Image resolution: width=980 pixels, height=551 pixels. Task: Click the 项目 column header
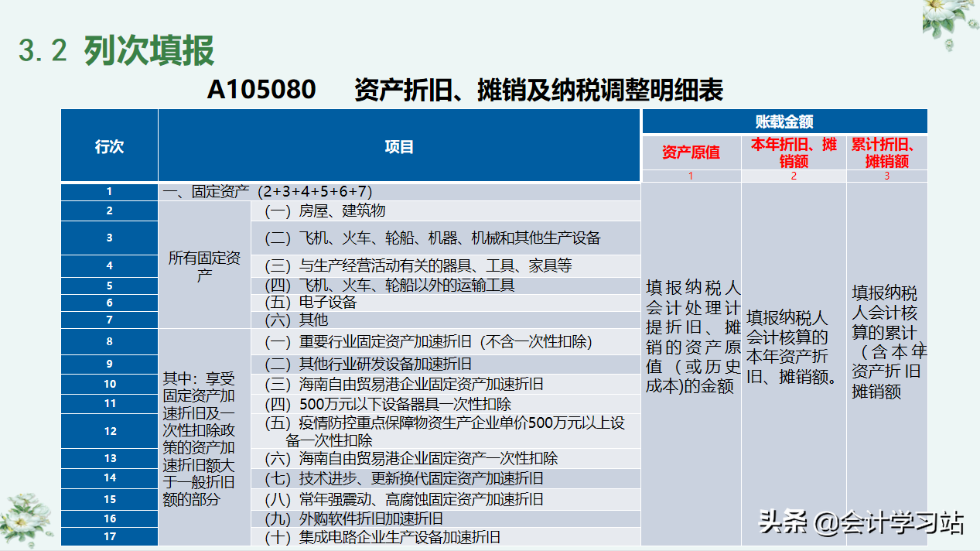[x=398, y=147]
